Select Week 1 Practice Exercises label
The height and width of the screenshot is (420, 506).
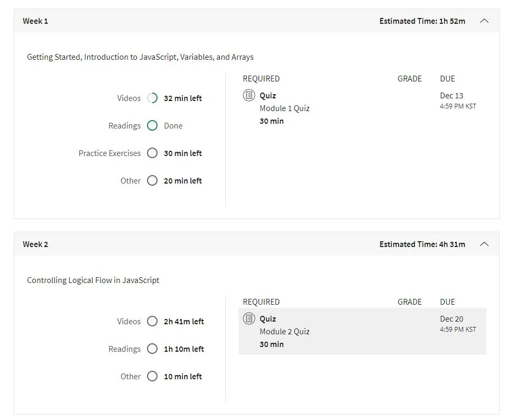click(109, 153)
